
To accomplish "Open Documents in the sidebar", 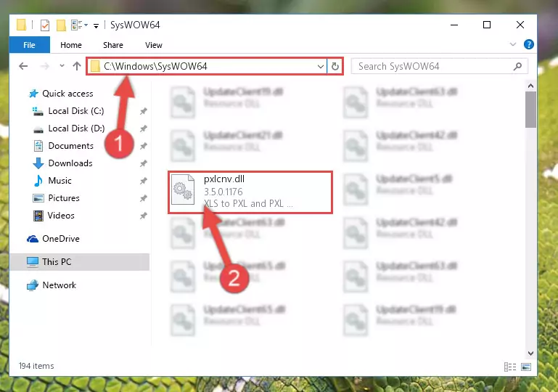I will click(71, 146).
